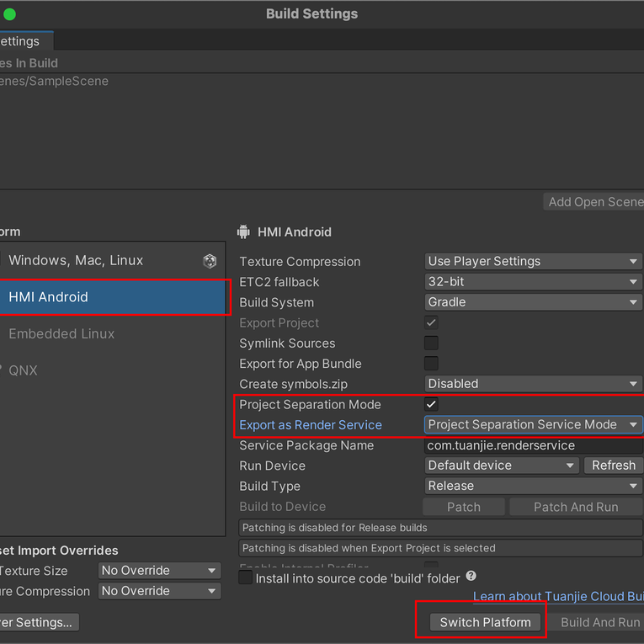Click the Asset Import Overrides heading
The height and width of the screenshot is (644, 644).
click(59, 551)
